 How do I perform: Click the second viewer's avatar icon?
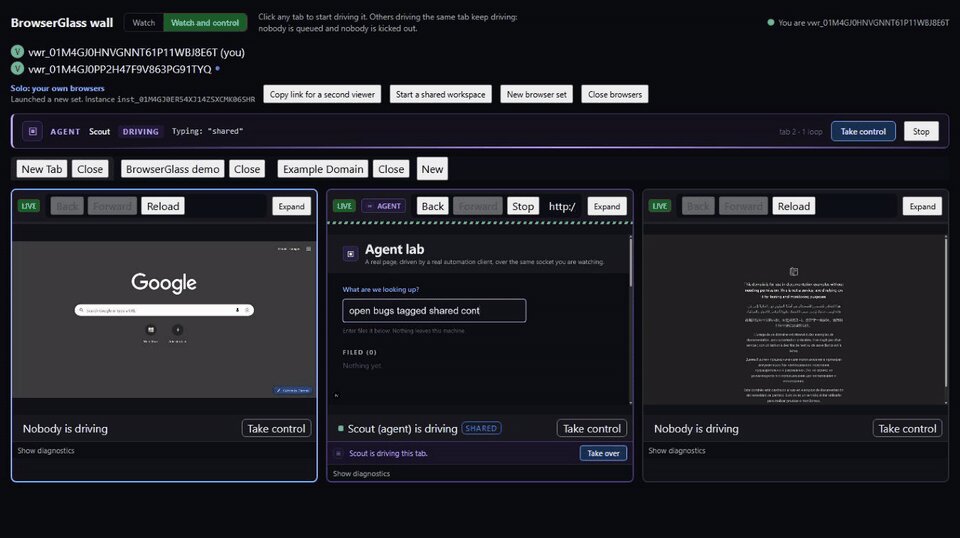(x=17, y=69)
